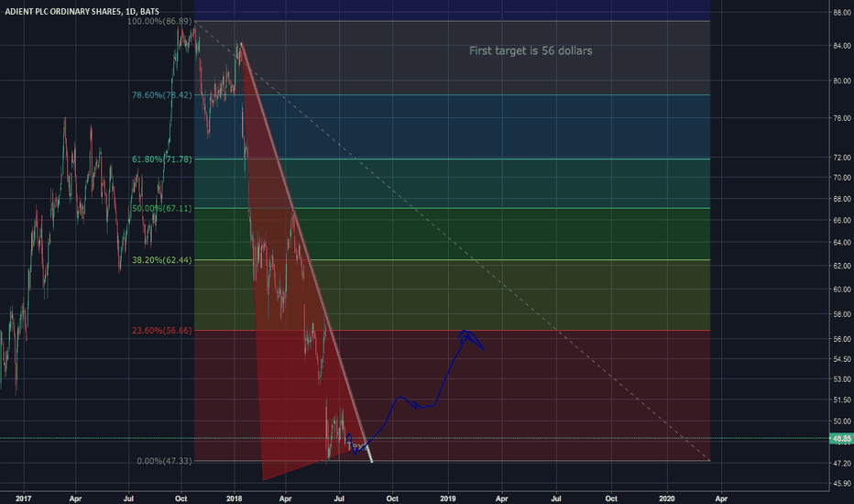Image resolution: width=854 pixels, height=504 pixels.
Task: Select the 2018 year marker on time axis
Action: 235,499
